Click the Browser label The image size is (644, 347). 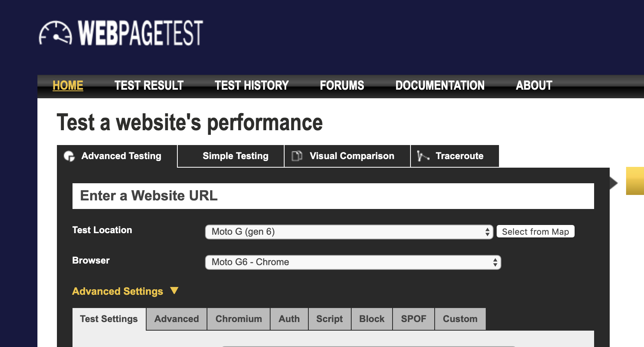pos(91,260)
